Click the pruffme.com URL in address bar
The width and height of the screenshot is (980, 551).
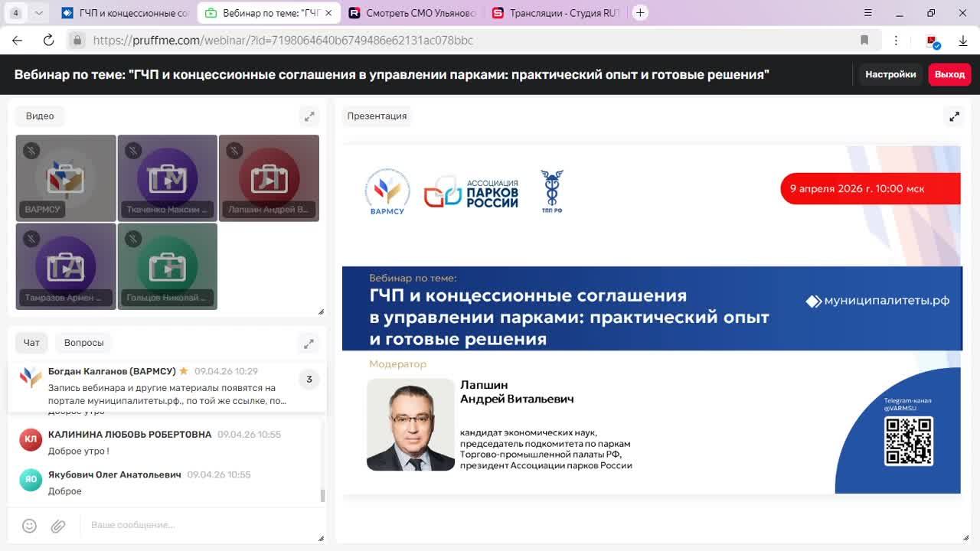(x=283, y=41)
